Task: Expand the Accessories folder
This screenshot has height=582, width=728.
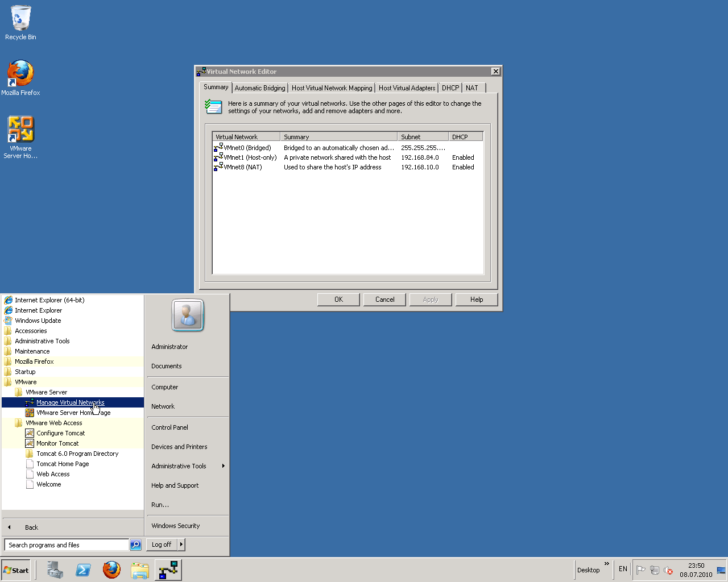Action: click(73, 331)
